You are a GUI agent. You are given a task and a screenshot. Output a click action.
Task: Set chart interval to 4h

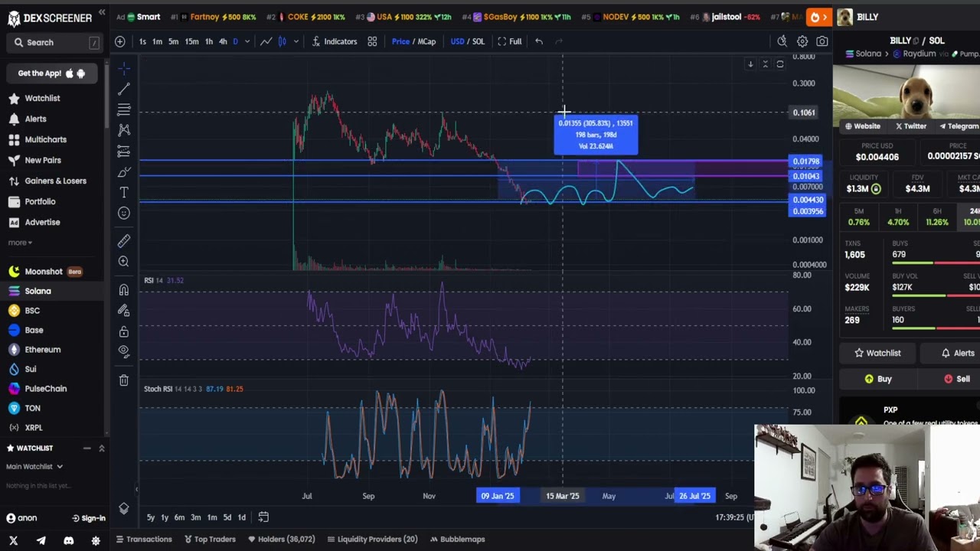coord(223,41)
